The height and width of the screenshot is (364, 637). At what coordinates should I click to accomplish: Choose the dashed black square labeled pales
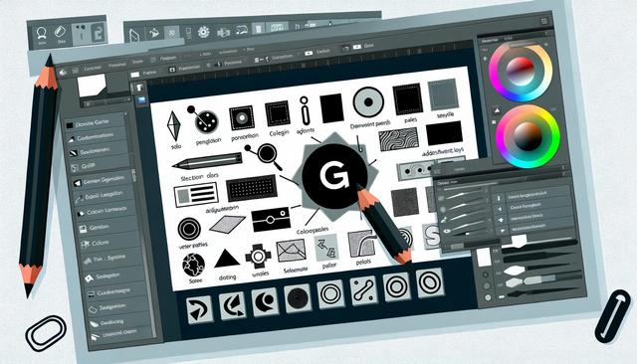coord(407,99)
